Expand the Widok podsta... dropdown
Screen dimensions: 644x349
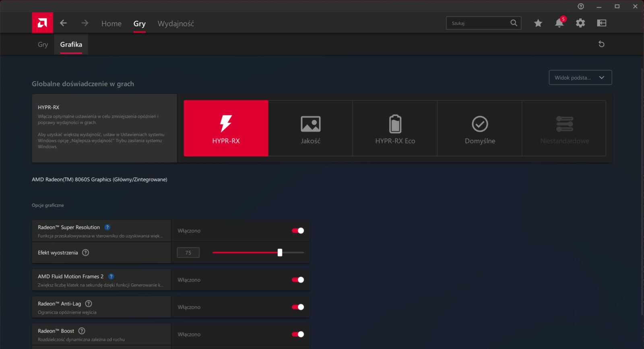(x=580, y=77)
